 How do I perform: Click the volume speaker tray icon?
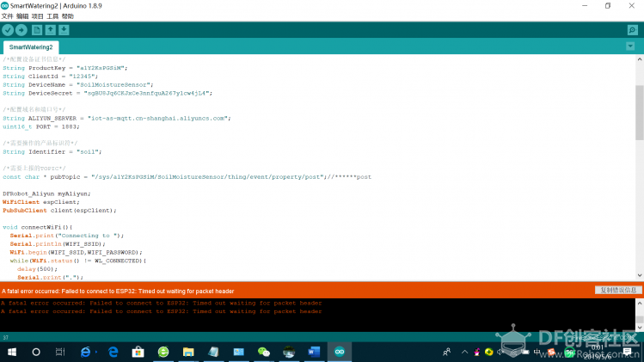pos(500,353)
